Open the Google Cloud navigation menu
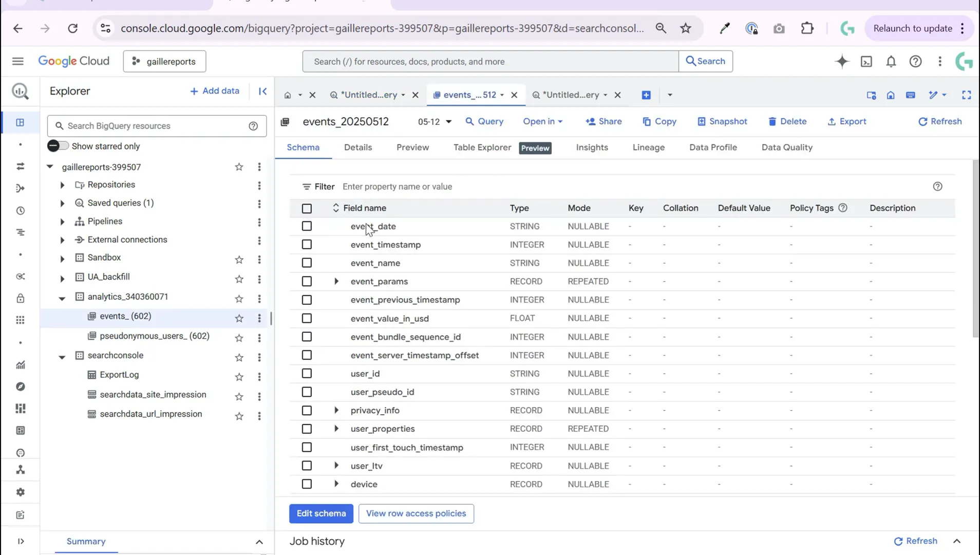The image size is (980, 555). (18, 61)
